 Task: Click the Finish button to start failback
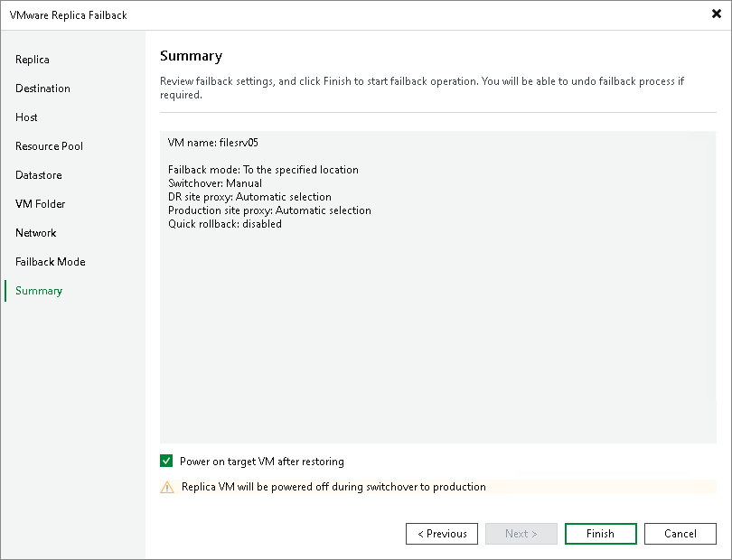pyautogui.click(x=600, y=534)
